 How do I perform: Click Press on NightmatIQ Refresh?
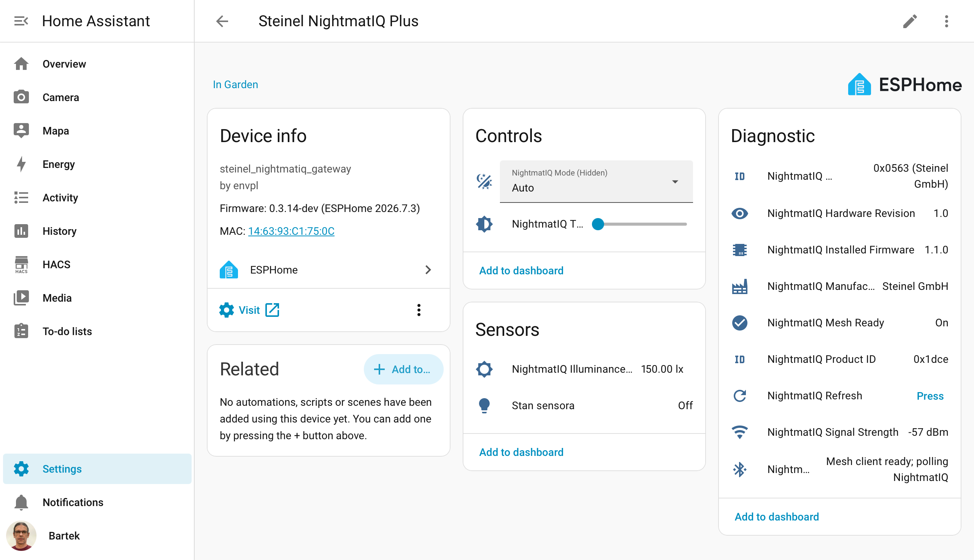pos(930,396)
